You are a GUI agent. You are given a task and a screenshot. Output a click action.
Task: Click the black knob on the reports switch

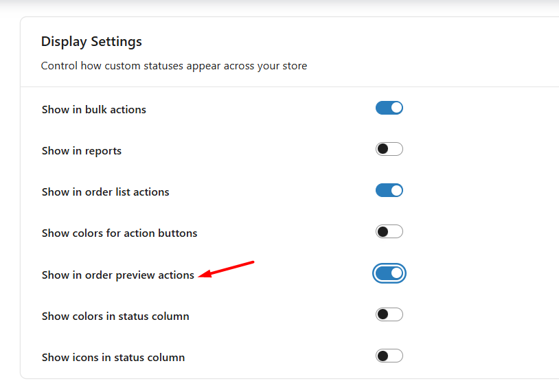pos(383,149)
